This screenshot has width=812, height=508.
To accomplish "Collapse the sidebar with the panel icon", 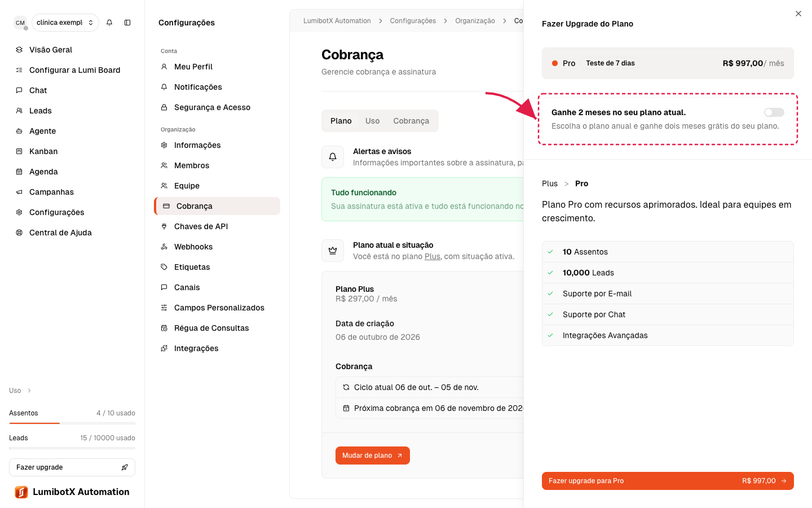I will (x=127, y=23).
